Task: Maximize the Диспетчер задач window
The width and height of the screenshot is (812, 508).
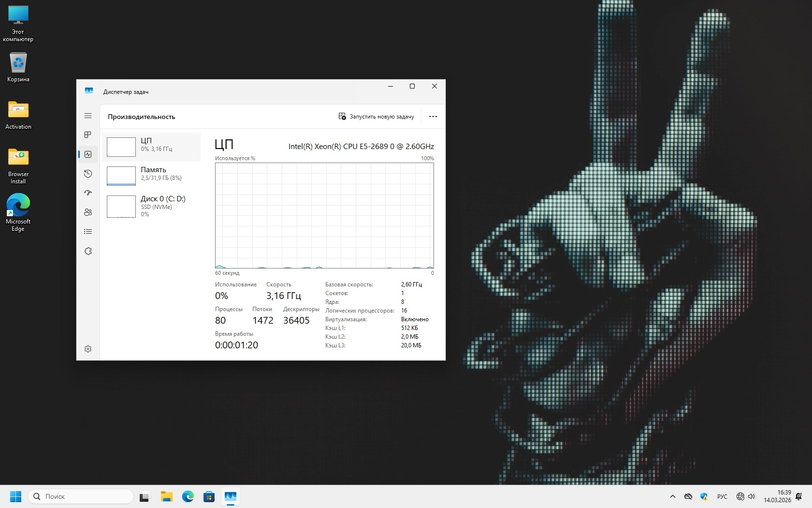Action: pyautogui.click(x=412, y=86)
